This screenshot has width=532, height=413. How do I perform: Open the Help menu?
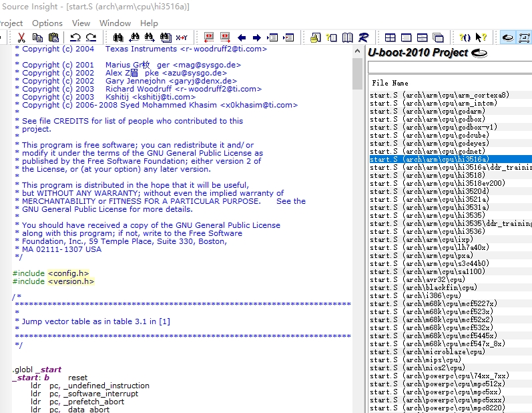[149, 23]
